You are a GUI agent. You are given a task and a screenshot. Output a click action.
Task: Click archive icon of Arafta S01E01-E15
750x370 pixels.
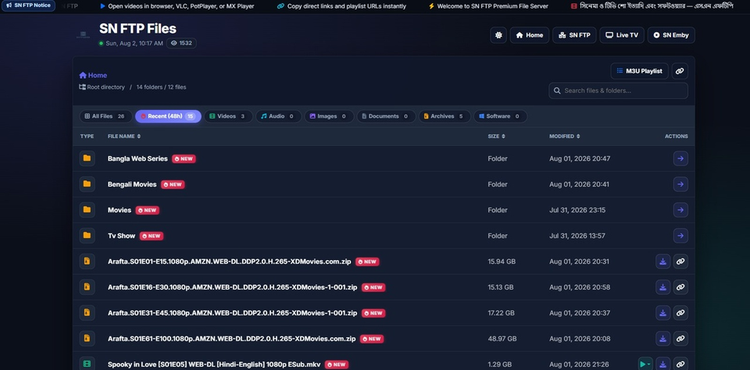point(87,261)
